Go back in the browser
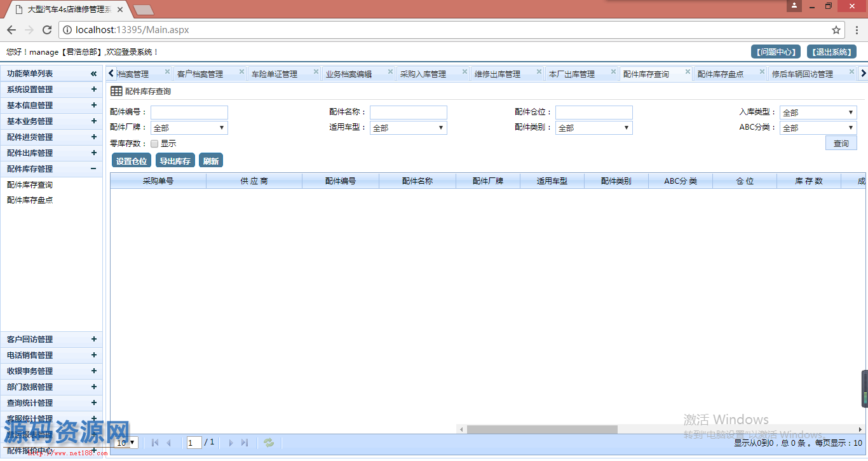 (11, 30)
